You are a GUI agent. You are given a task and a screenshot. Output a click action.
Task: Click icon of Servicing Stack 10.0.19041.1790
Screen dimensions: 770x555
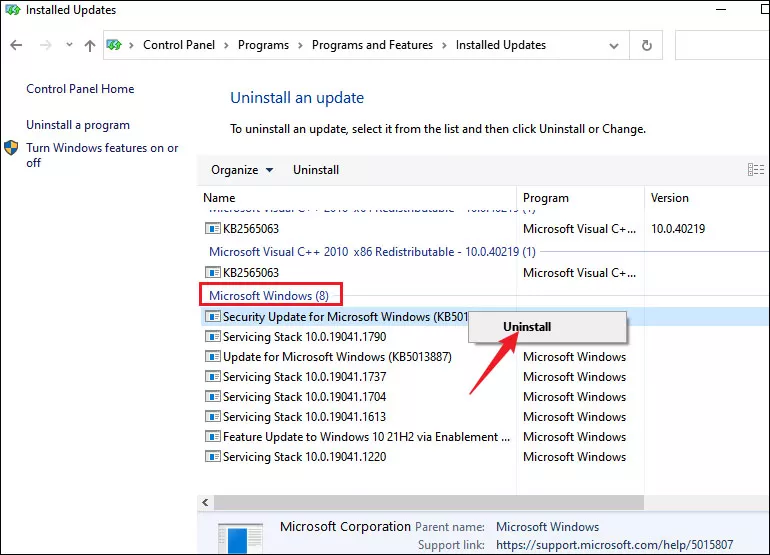click(213, 337)
